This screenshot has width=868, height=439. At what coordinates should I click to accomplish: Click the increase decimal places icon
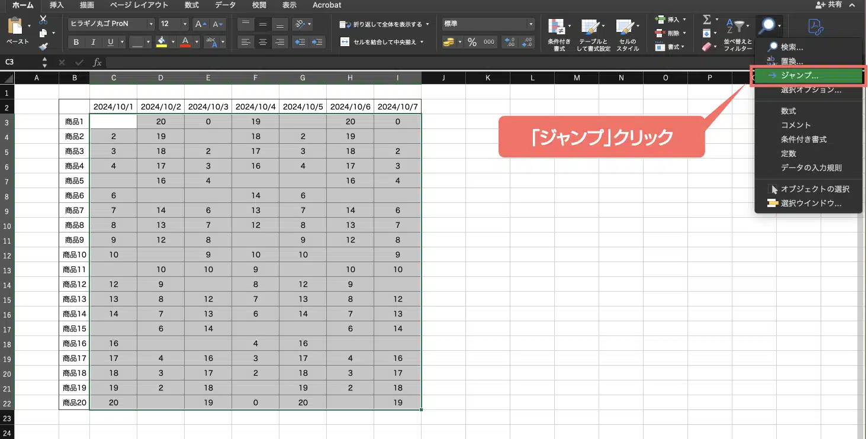pos(509,42)
